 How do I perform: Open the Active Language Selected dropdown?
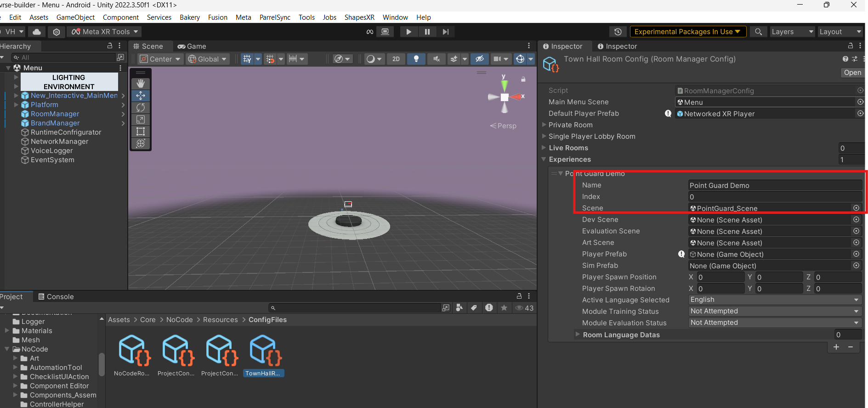(x=774, y=300)
